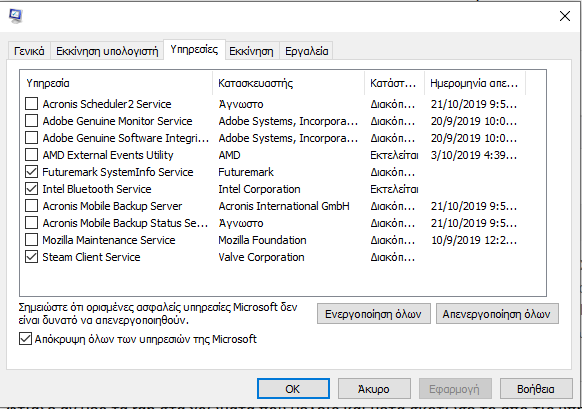
Task: Confirm with the OK button
Action: 293,389
